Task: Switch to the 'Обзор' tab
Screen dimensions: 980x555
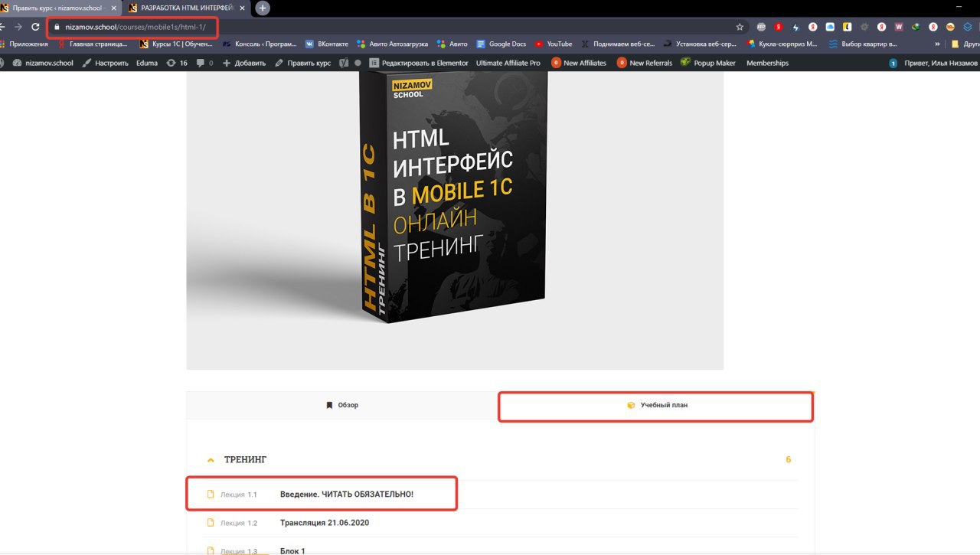Action: (342, 405)
